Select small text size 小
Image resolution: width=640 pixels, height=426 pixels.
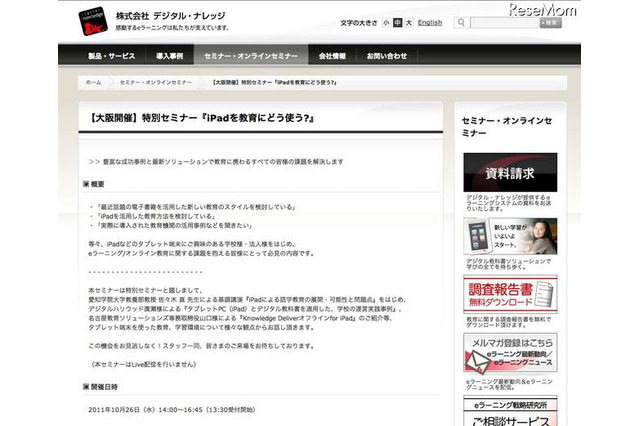386,23
